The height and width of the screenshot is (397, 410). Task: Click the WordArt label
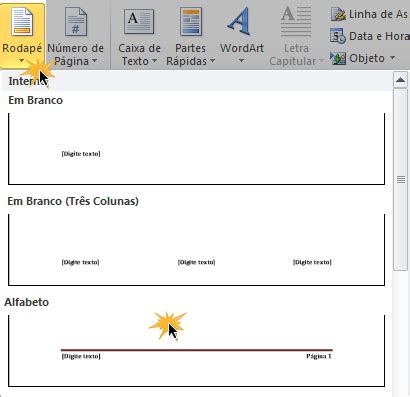tap(242, 48)
